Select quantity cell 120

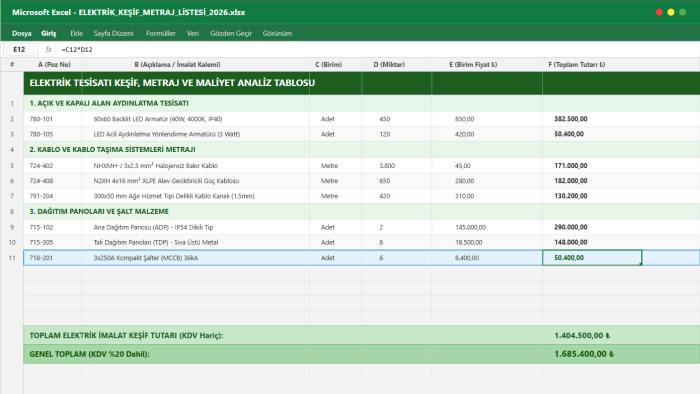[385, 134]
